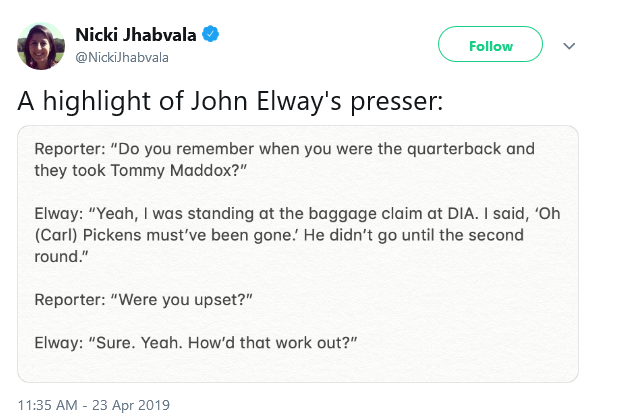The height and width of the screenshot is (419, 617).
Task: Click the 'Were you upset?' line
Action: 143,300
